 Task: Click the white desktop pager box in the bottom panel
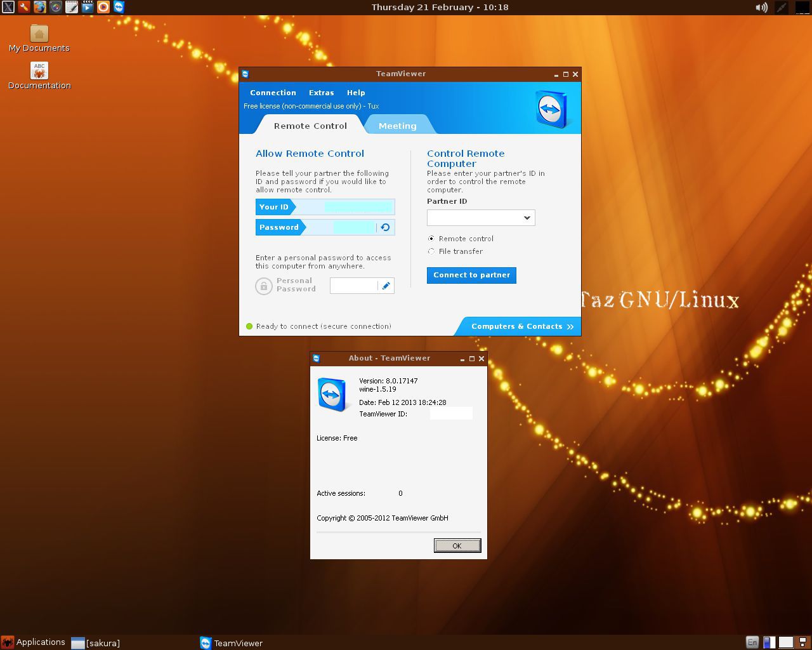coord(786,642)
